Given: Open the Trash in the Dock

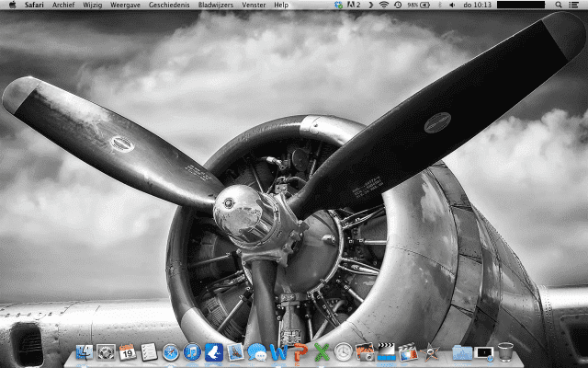Looking at the screenshot, I should (505, 351).
